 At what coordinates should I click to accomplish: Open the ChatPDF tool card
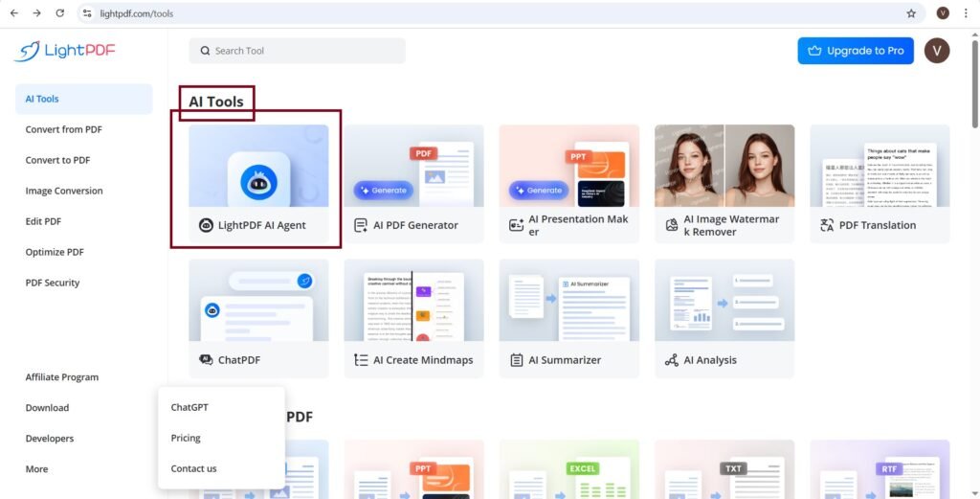point(258,318)
